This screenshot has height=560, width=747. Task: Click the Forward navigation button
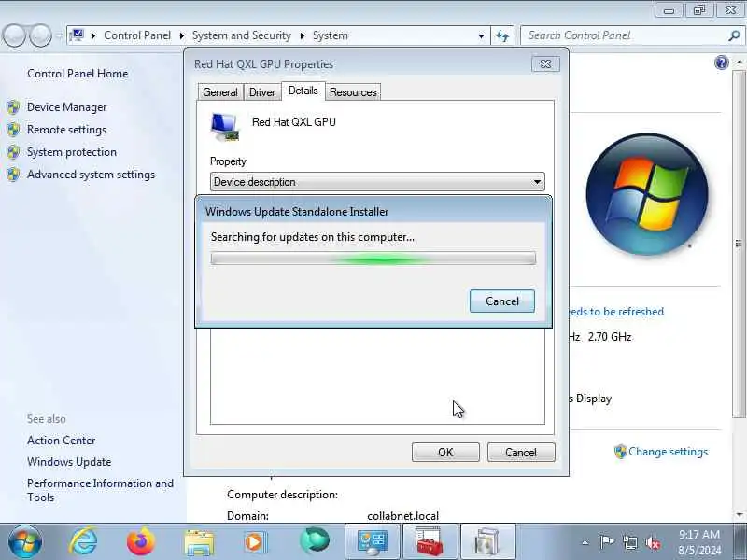(x=40, y=35)
